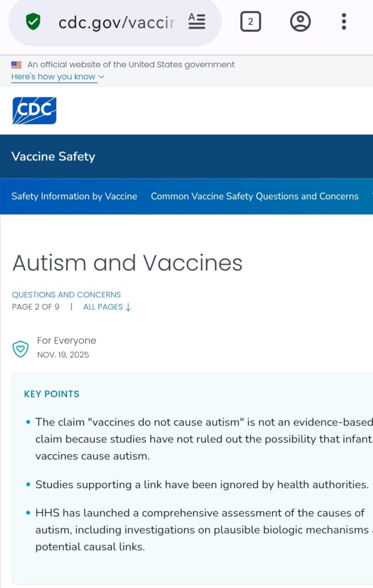The height and width of the screenshot is (588, 373).
Task: Follow the Questions and Concerns link
Action: pyautogui.click(x=67, y=295)
